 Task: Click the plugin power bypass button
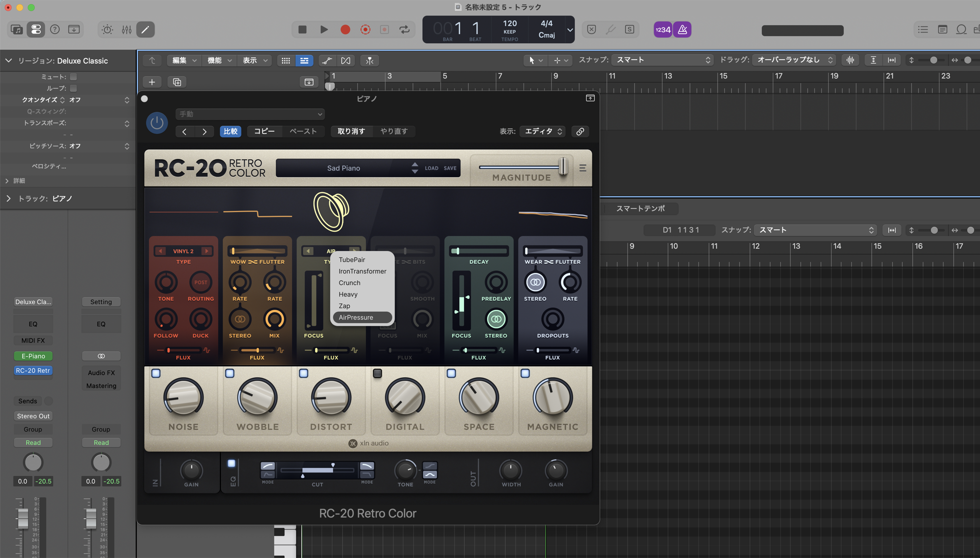click(157, 123)
